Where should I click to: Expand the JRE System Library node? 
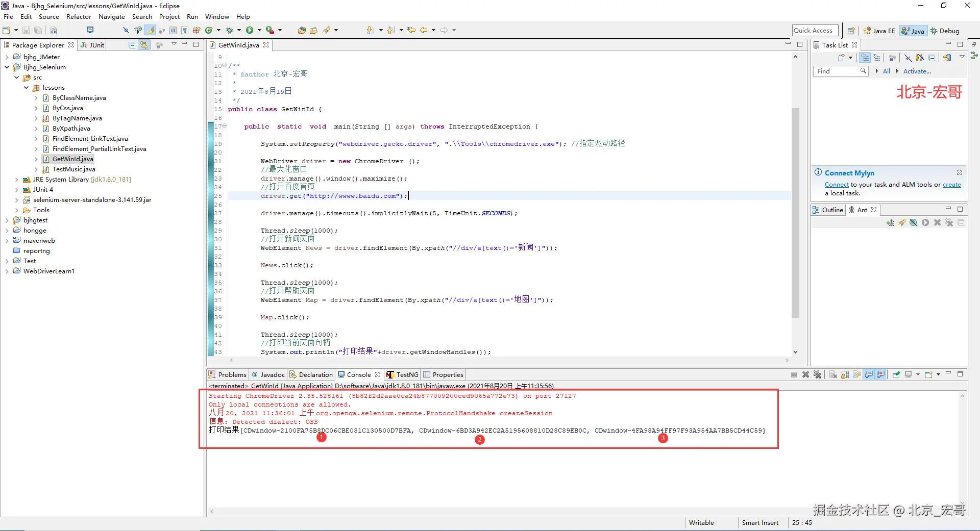(x=17, y=180)
